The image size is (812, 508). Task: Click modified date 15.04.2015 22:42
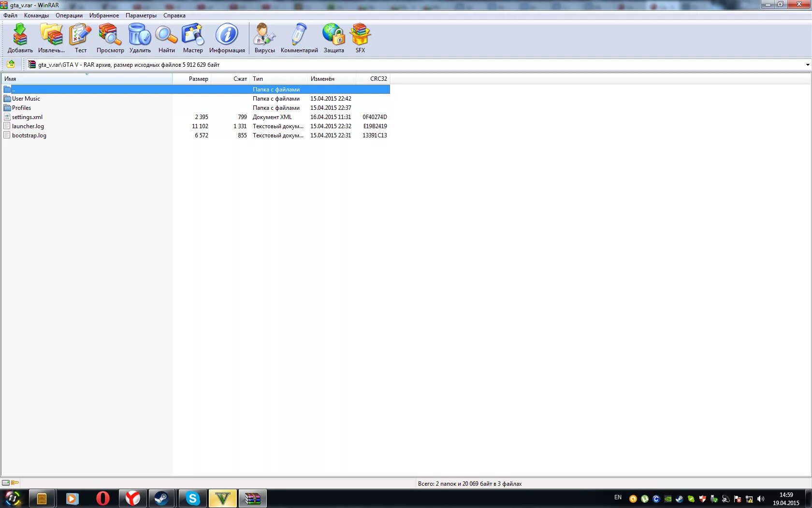tap(331, 99)
